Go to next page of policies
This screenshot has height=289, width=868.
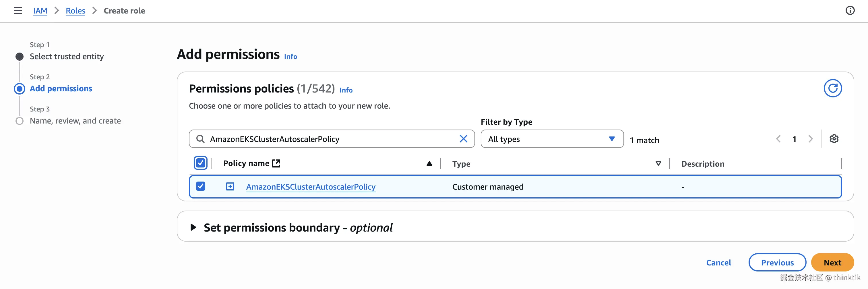tap(810, 138)
